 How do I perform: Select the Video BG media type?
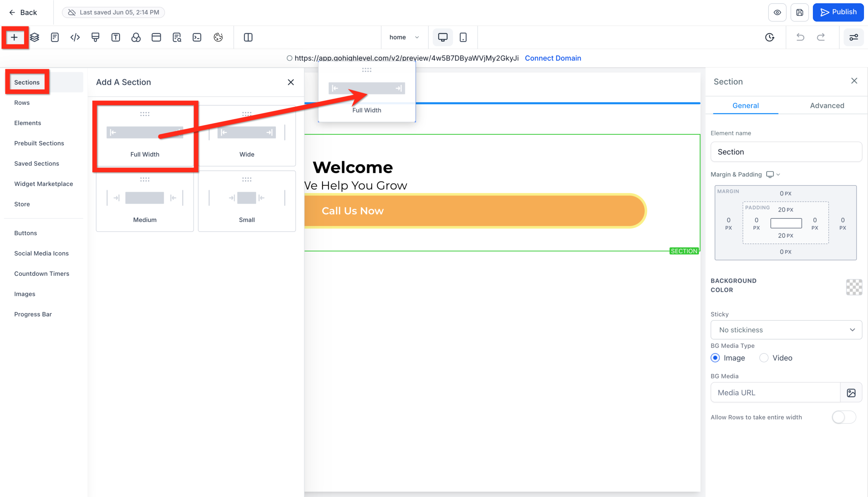(x=764, y=357)
